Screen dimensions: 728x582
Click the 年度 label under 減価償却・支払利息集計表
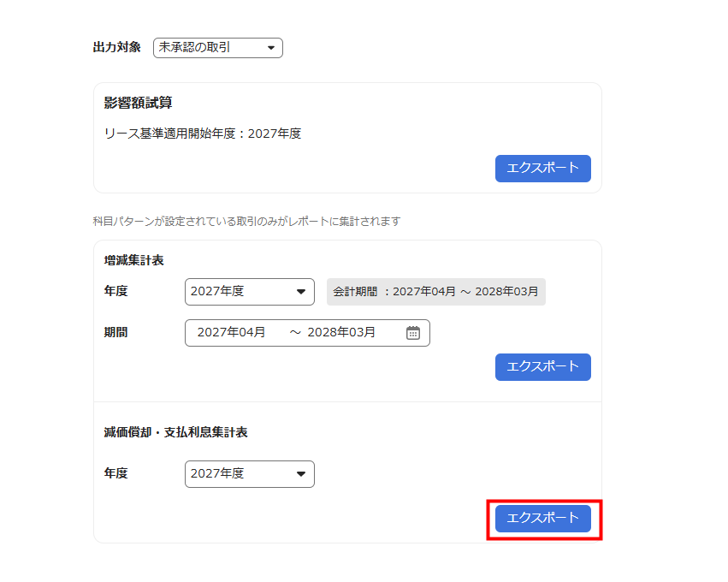(115, 474)
